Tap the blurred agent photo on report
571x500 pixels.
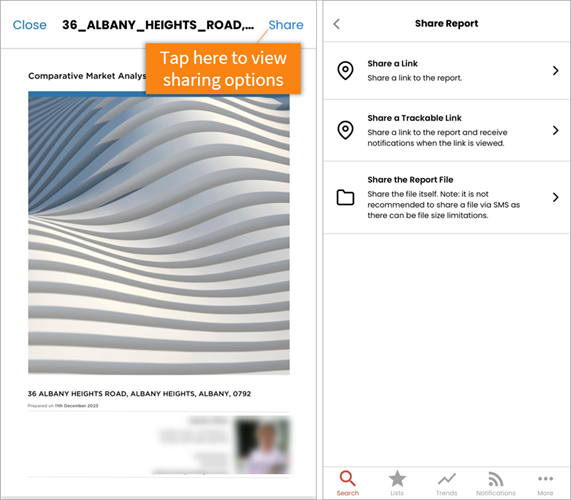[263, 445]
